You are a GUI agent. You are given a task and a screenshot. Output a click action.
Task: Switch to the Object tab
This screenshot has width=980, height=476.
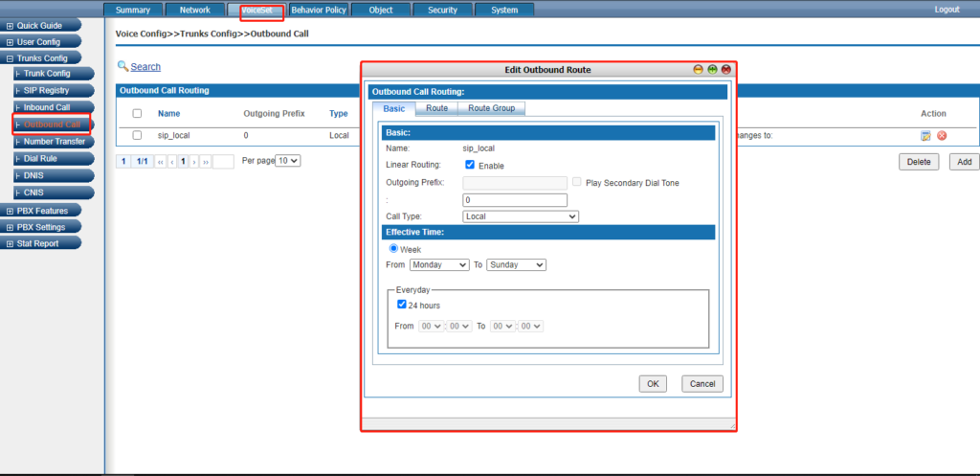(x=381, y=10)
